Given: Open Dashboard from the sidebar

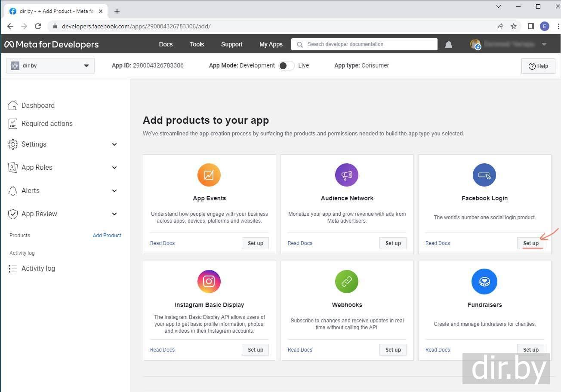Looking at the screenshot, I should (38, 106).
